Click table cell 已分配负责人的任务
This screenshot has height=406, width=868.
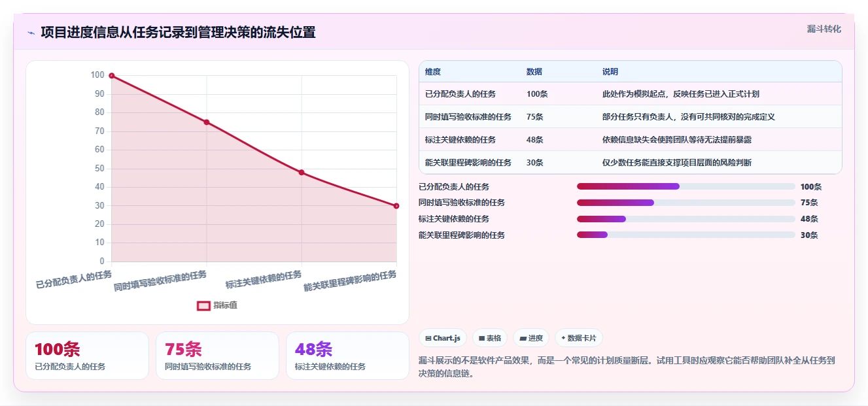(x=460, y=94)
